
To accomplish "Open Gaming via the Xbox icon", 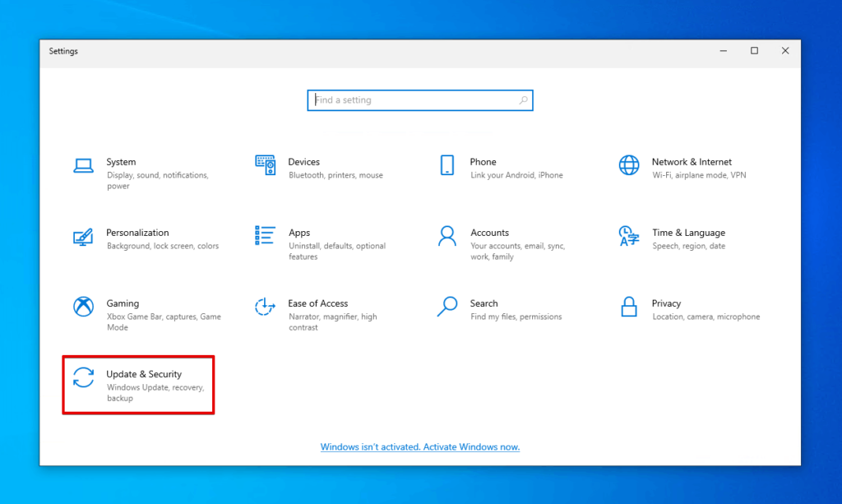I will (83, 307).
